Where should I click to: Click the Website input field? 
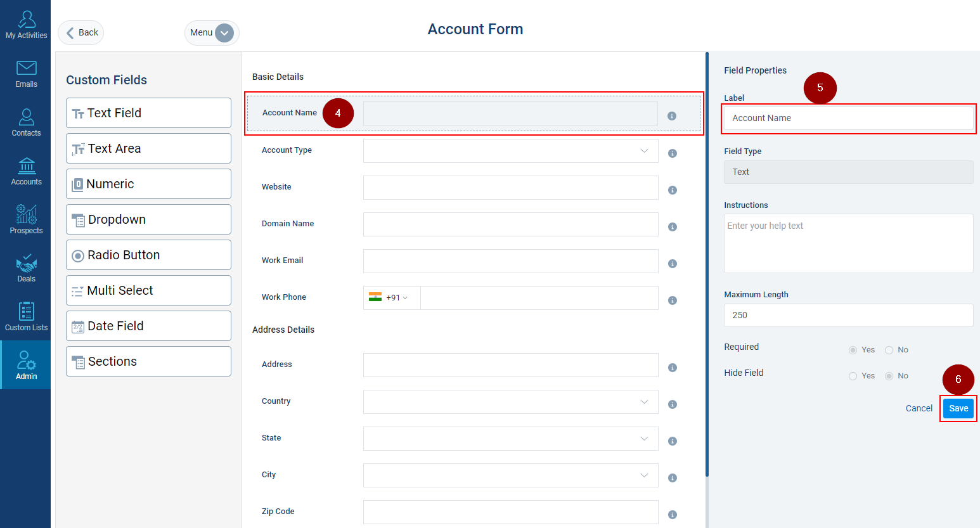point(510,188)
